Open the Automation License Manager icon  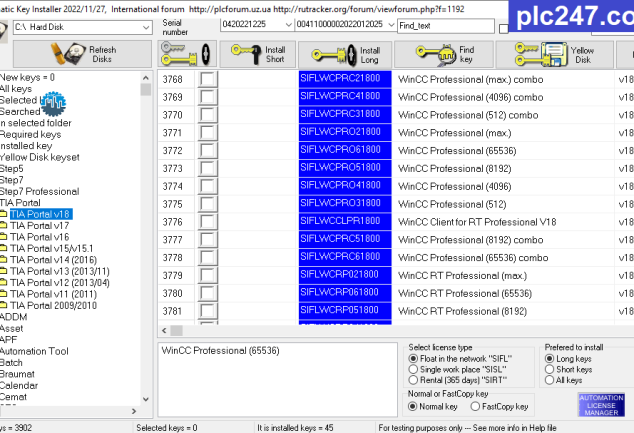[x=601, y=405]
